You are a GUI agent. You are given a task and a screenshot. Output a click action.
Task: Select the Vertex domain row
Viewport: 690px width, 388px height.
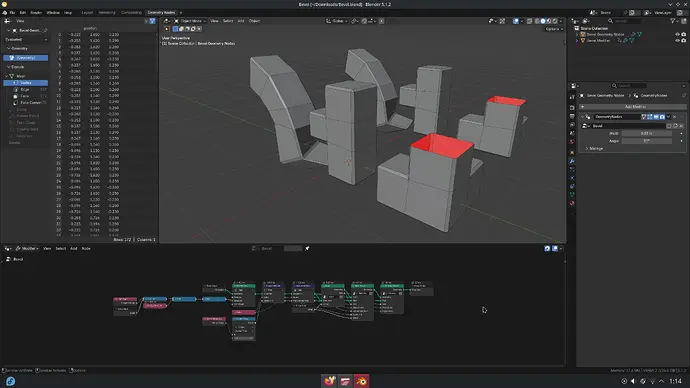click(26, 83)
